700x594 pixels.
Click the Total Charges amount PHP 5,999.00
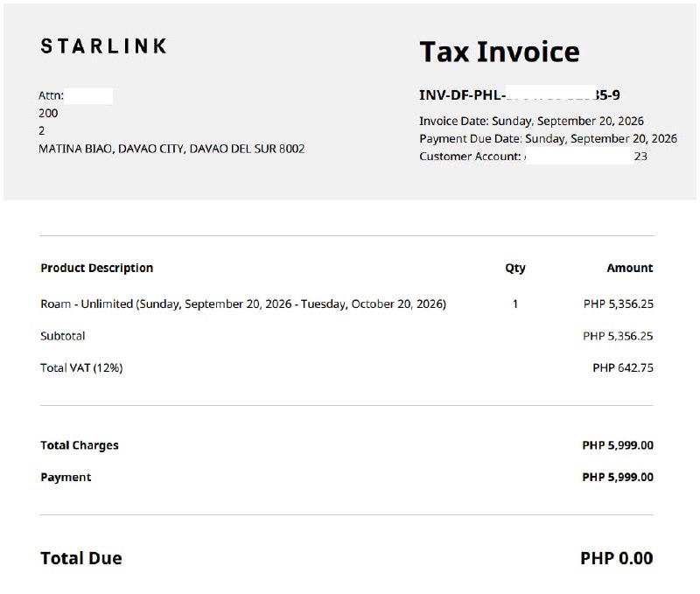pyautogui.click(x=618, y=445)
